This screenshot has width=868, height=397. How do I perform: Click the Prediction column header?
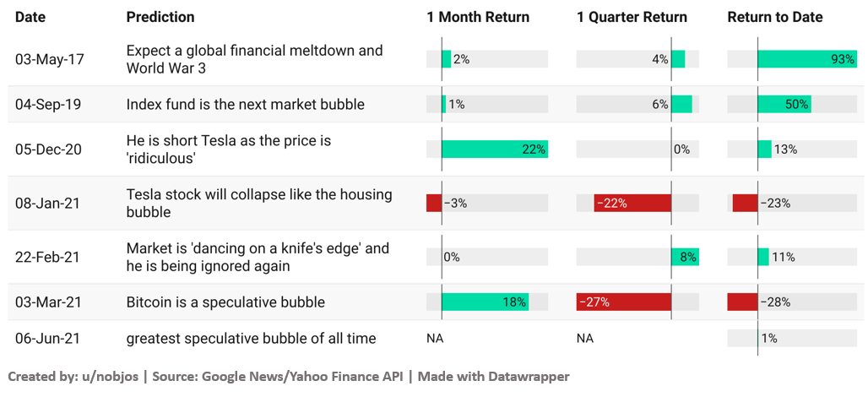tap(160, 17)
